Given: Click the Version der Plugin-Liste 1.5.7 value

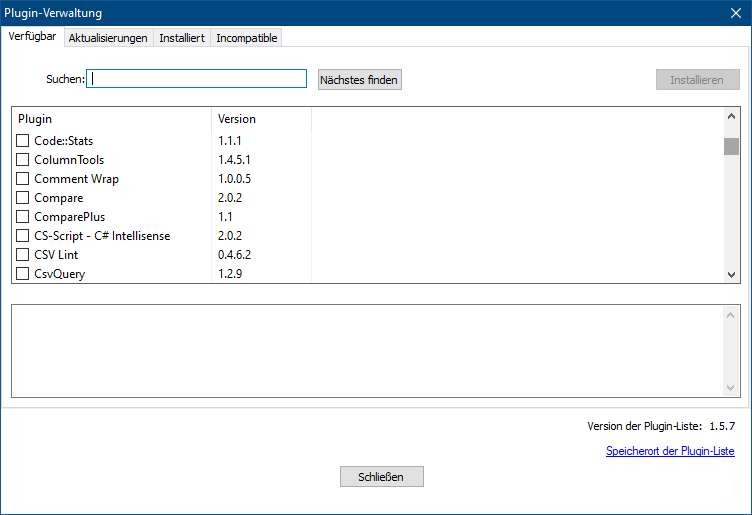Looking at the screenshot, I should 722,426.
